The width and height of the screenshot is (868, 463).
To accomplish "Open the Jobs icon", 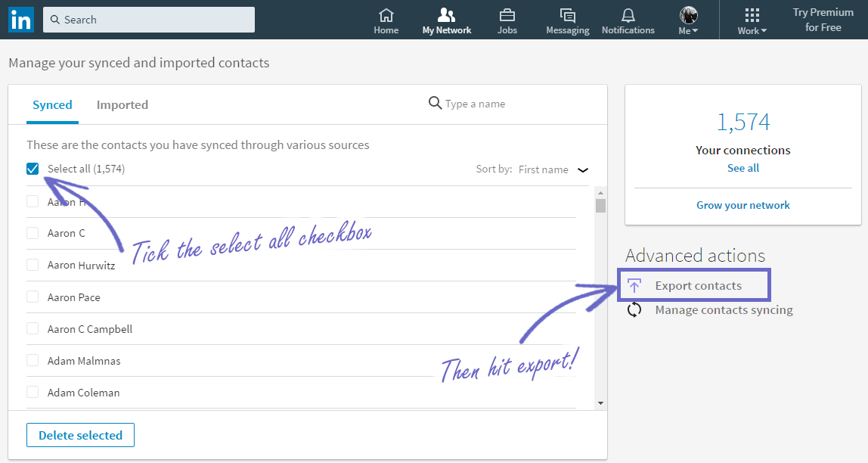I will (x=507, y=19).
